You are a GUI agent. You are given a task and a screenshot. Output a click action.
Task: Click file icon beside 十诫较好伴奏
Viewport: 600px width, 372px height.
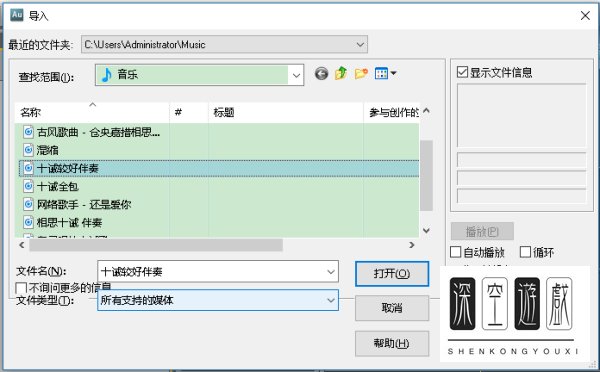(x=28, y=168)
